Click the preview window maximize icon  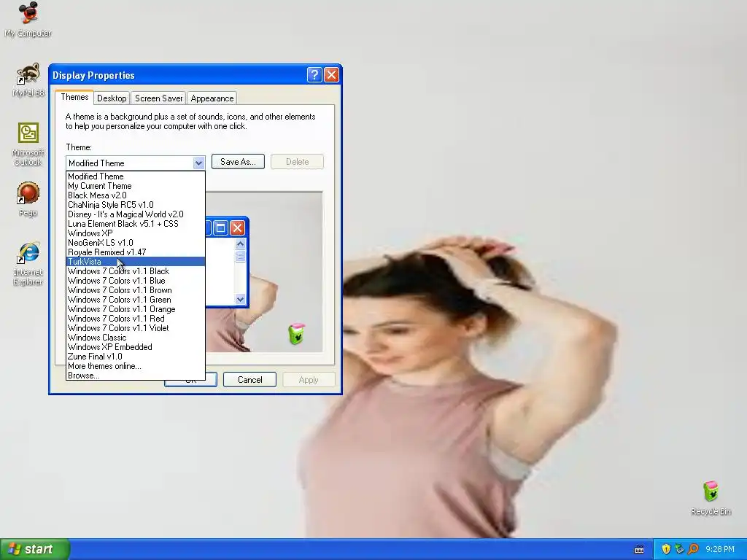(220, 228)
